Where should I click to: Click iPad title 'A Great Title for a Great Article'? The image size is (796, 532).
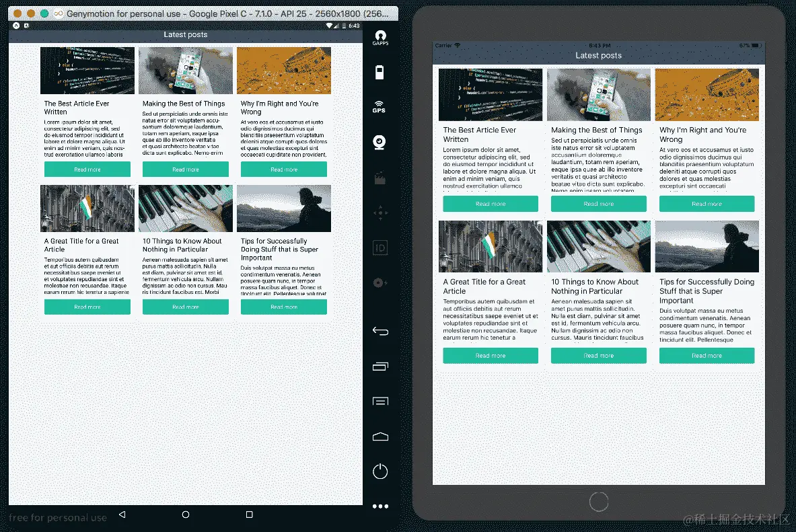pyautogui.click(x=484, y=287)
